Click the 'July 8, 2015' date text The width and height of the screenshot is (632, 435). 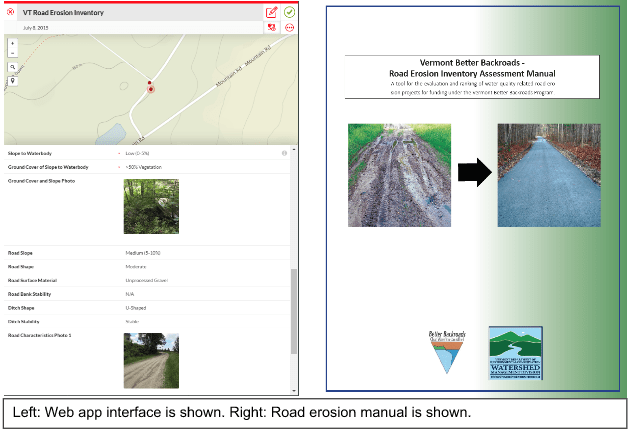[x=35, y=28]
